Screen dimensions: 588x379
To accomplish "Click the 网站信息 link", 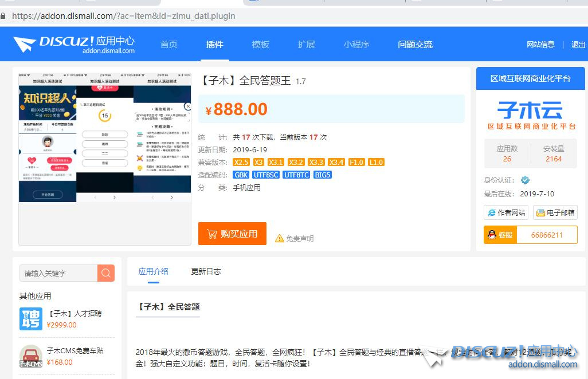I will click(x=540, y=44).
